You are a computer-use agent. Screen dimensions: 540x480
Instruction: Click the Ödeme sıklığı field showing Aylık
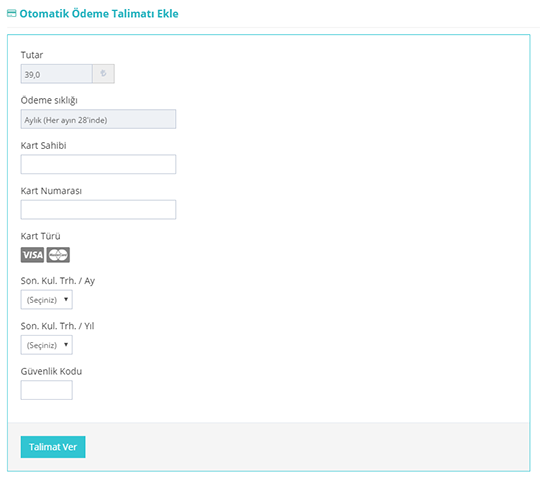pos(98,119)
